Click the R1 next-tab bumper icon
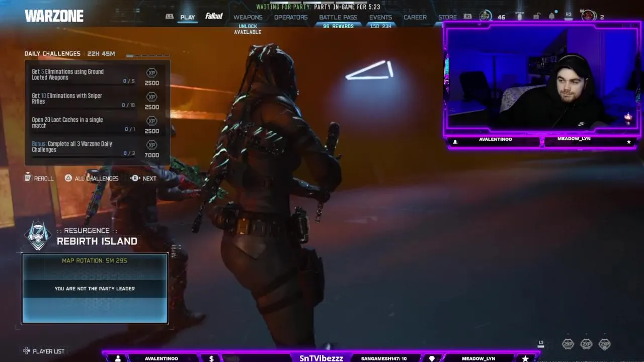Screen dimensions: 644x362 [468, 17]
